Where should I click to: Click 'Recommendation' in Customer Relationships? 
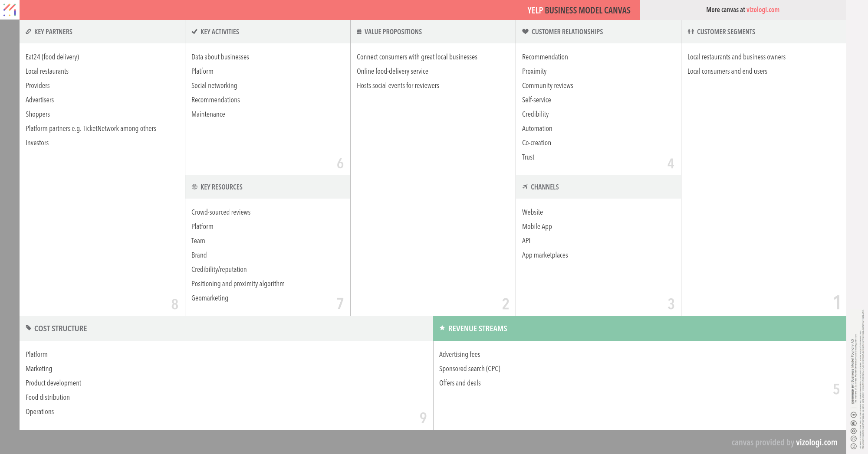[545, 57]
